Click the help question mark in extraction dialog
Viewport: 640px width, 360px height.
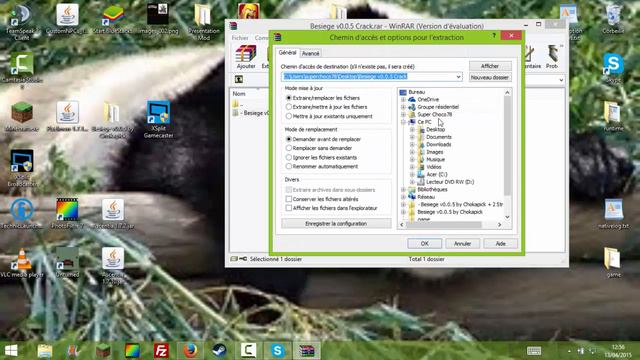(x=494, y=36)
